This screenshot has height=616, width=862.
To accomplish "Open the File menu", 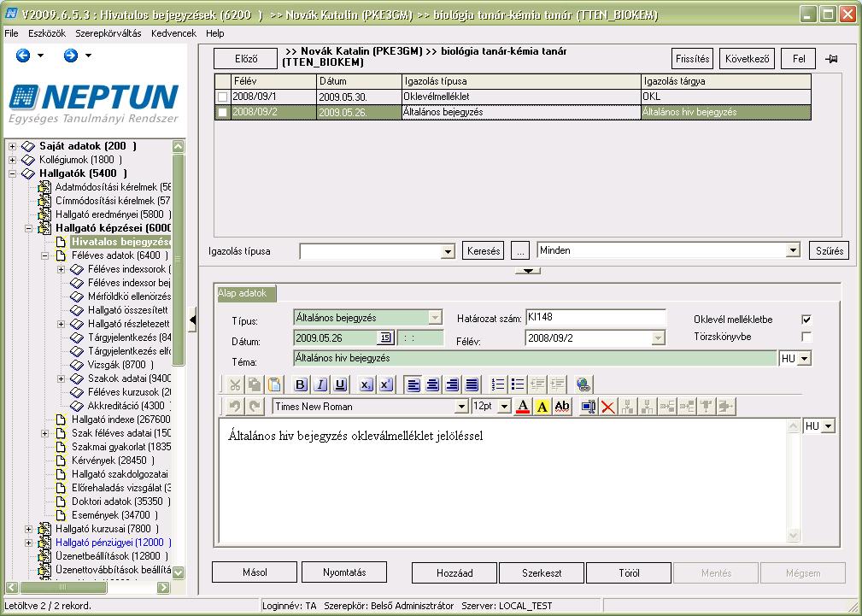I will point(12,33).
